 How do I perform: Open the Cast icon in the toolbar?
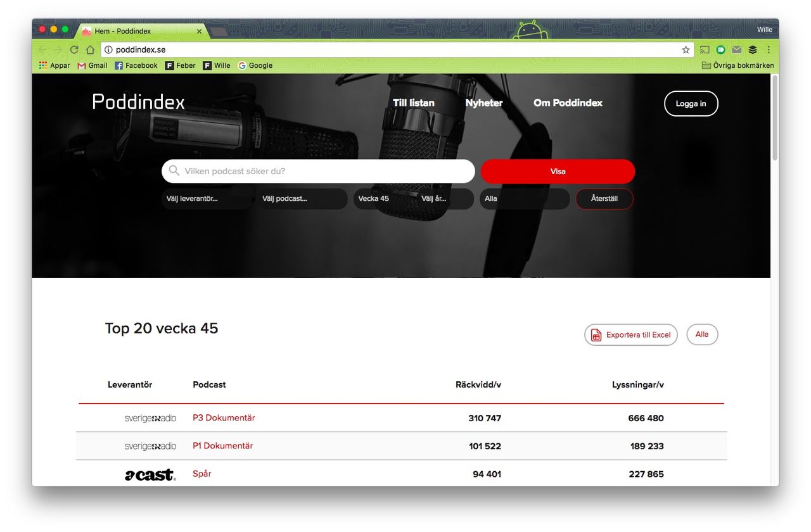point(705,49)
